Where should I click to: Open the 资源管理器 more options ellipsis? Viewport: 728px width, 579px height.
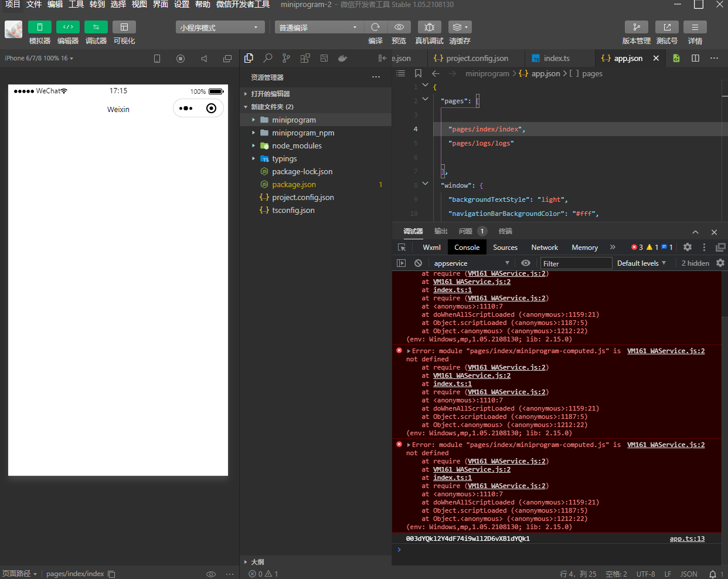[376, 77]
